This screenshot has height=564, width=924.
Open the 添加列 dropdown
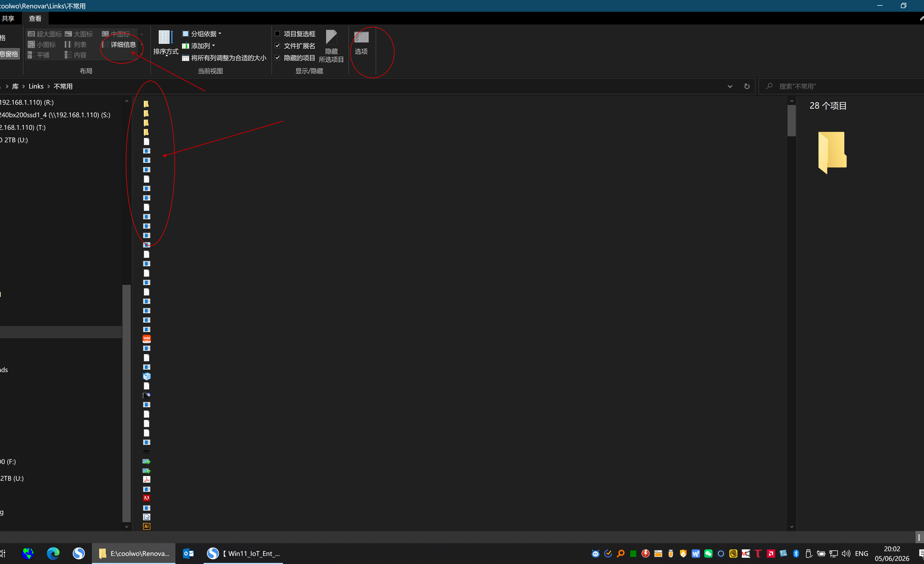coord(199,46)
